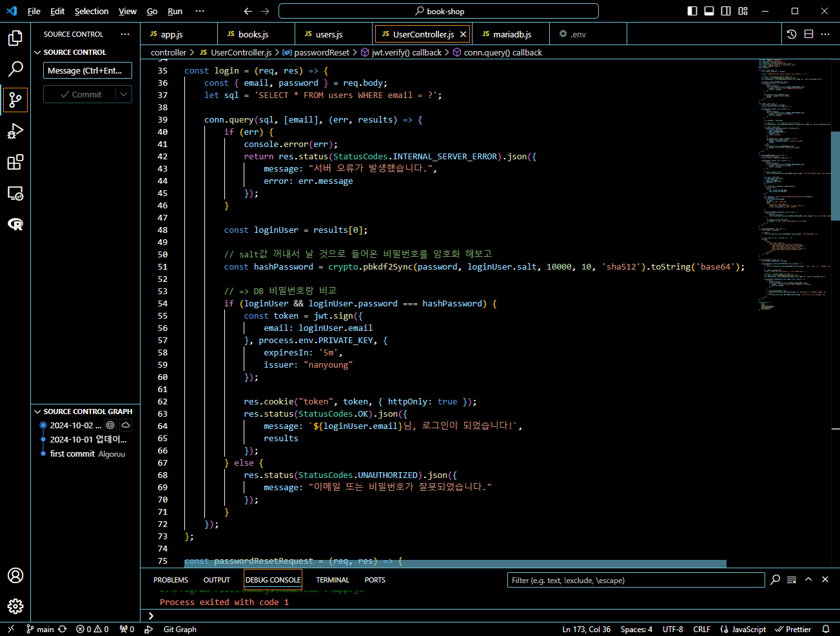Switch to the PROBLEMS panel tab
The image size is (840, 636).
171,580
